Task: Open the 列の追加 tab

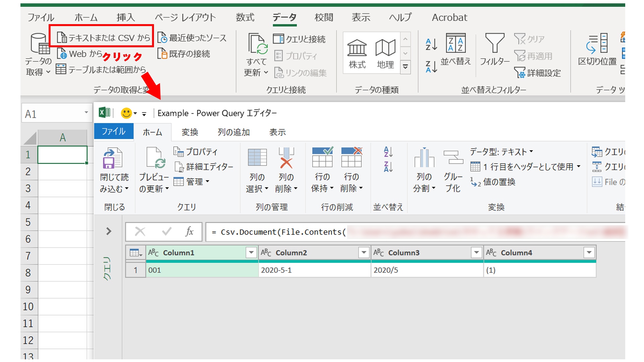Action: pyautogui.click(x=234, y=132)
